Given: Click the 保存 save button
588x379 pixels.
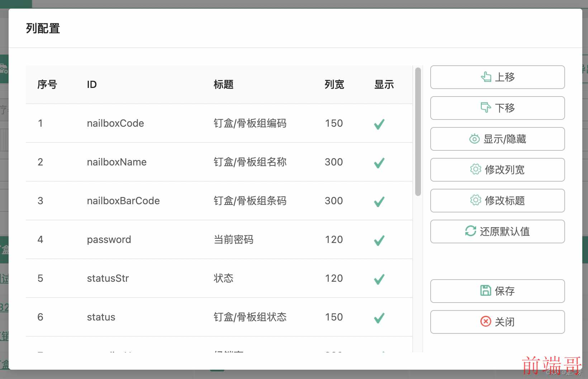Looking at the screenshot, I should [497, 291].
